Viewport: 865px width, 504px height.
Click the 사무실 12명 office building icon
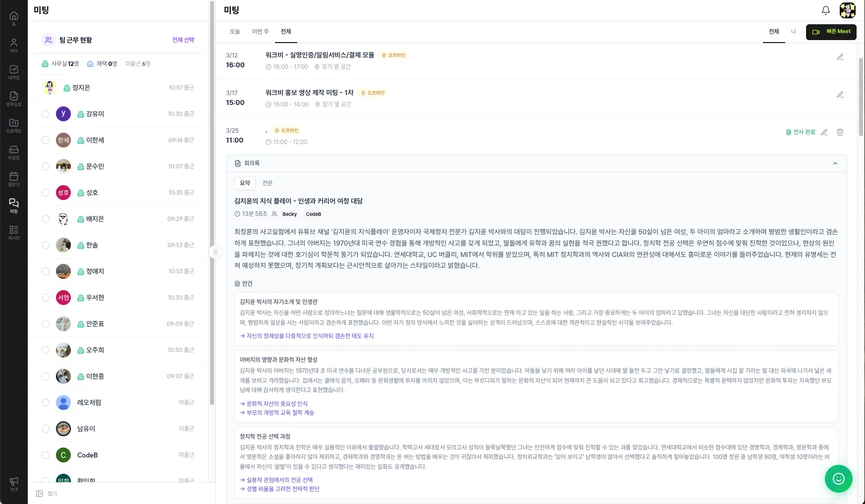coord(45,64)
